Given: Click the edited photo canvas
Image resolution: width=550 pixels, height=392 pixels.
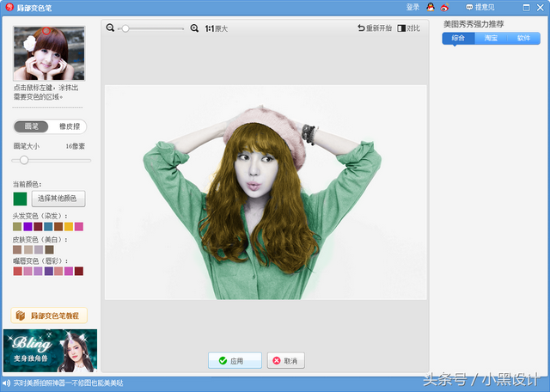Looking at the screenshot, I should (266, 192).
